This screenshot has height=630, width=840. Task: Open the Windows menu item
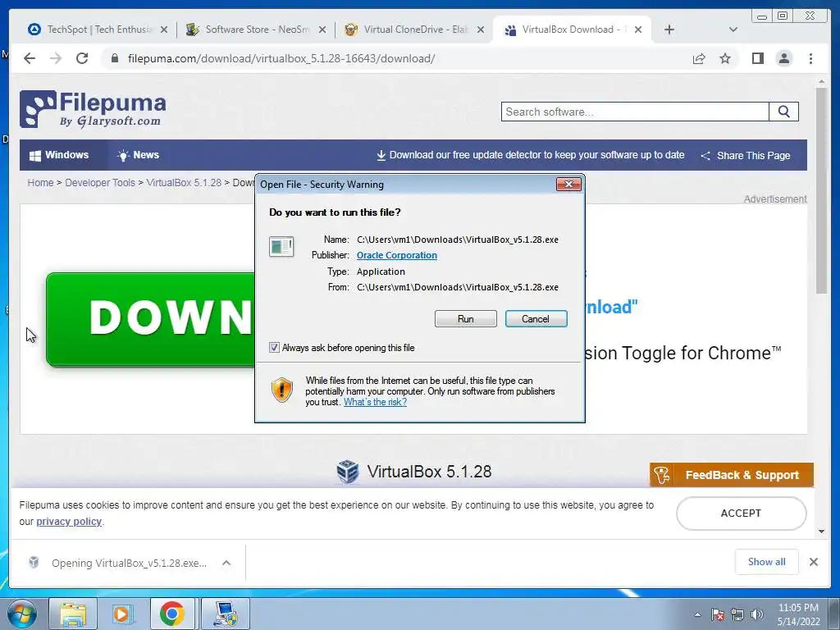59,155
